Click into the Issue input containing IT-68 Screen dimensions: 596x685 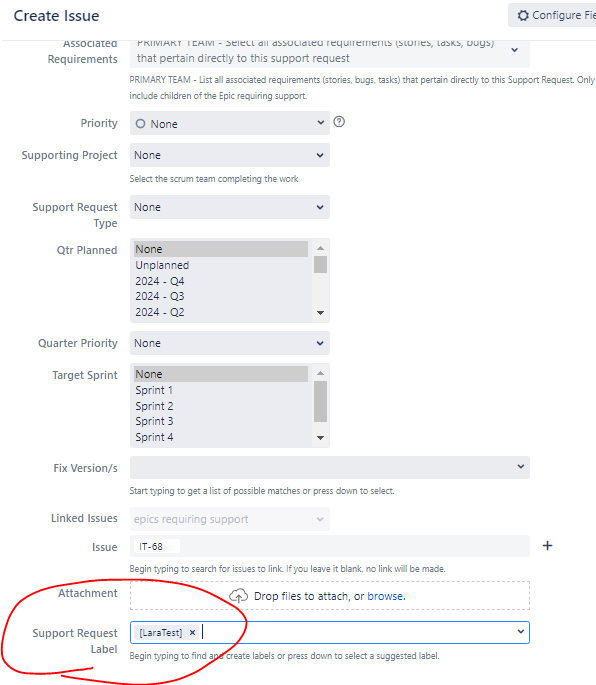[x=330, y=546]
